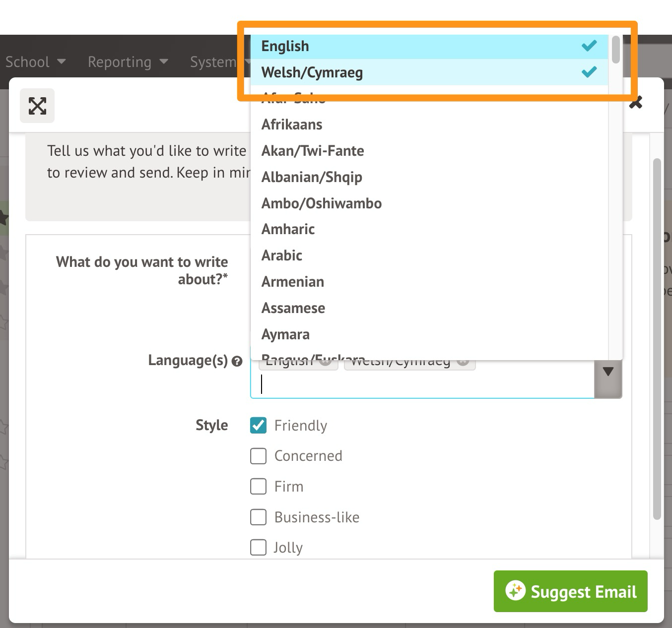Toggle the Friendly style checkbox
The image size is (672, 628).
pyautogui.click(x=258, y=426)
